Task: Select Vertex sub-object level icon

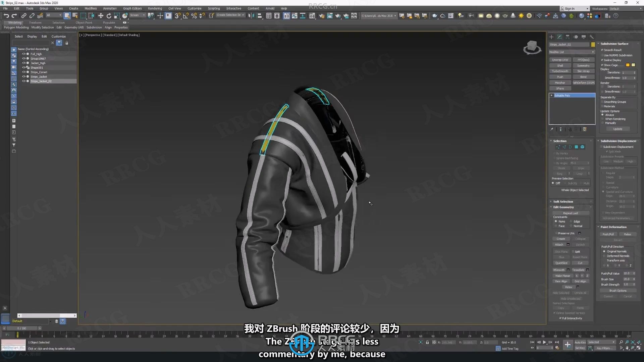Action: pos(558,147)
